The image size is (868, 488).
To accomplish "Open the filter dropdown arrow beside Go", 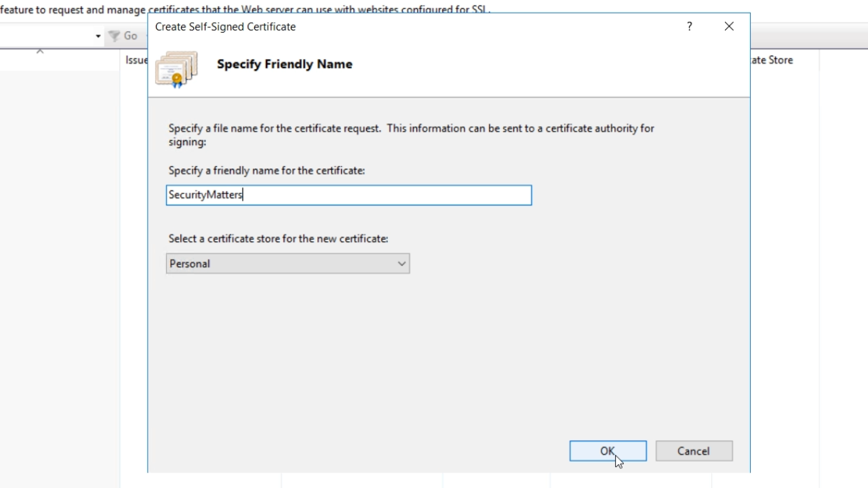I will point(98,36).
